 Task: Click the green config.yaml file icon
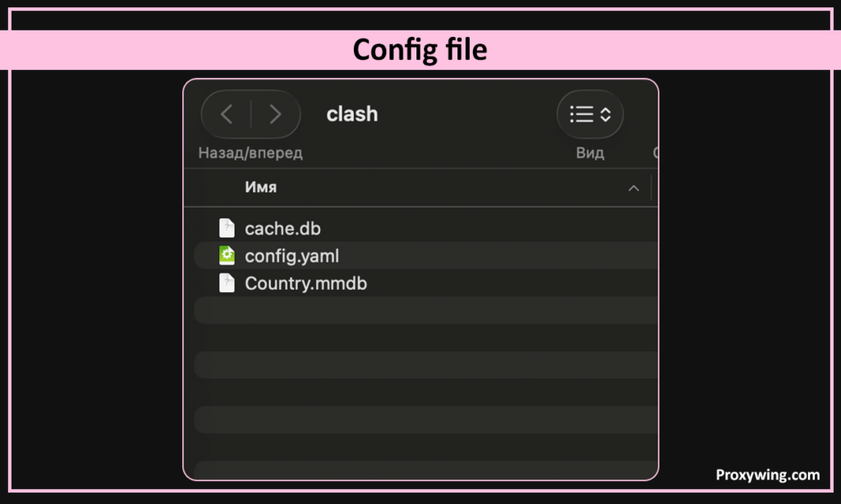227,256
